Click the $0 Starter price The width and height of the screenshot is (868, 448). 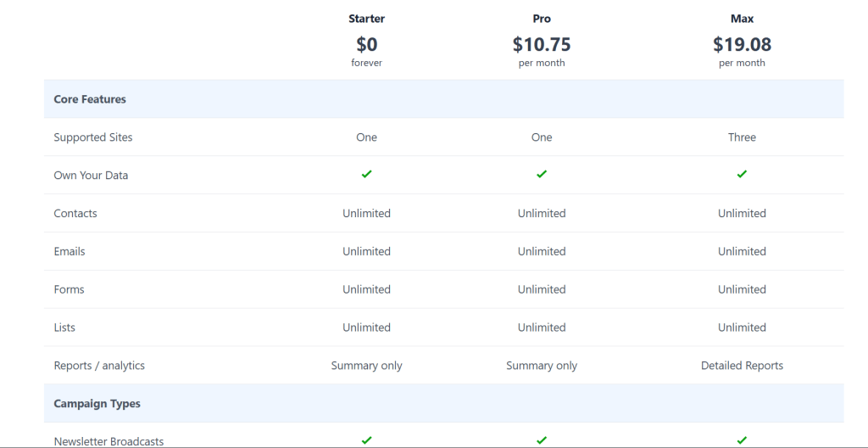point(367,43)
